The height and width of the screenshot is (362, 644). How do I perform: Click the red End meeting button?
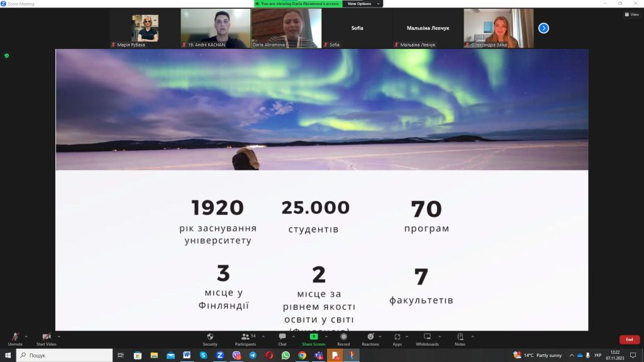coord(629,339)
